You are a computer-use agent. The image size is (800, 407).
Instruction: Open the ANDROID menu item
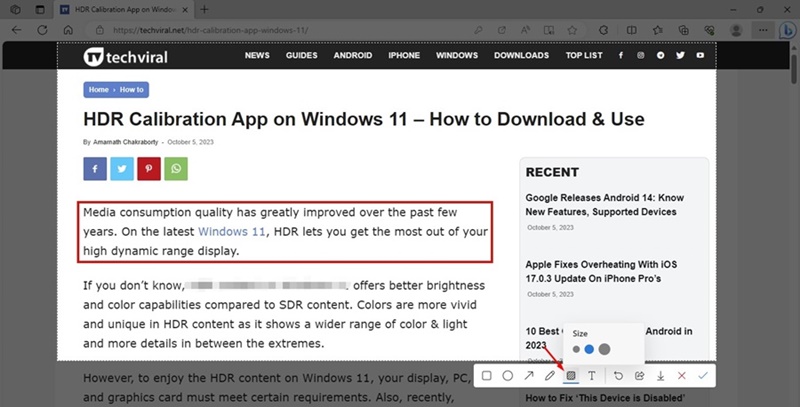click(x=353, y=55)
